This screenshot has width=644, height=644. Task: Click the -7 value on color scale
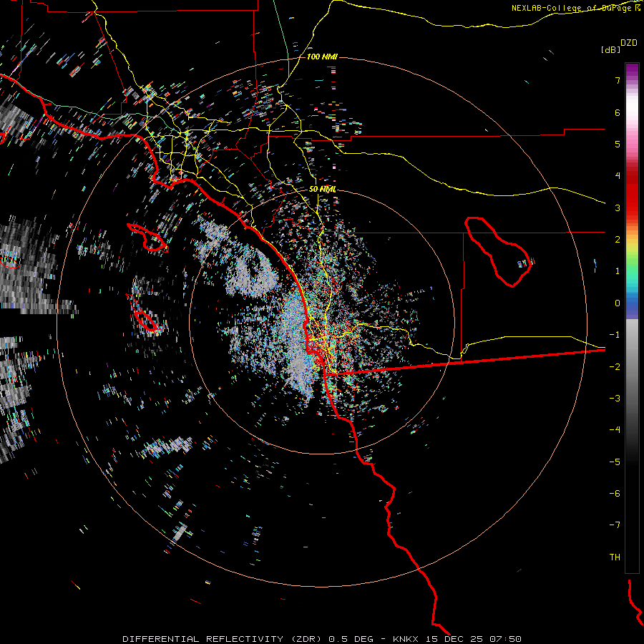tap(615, 525)
